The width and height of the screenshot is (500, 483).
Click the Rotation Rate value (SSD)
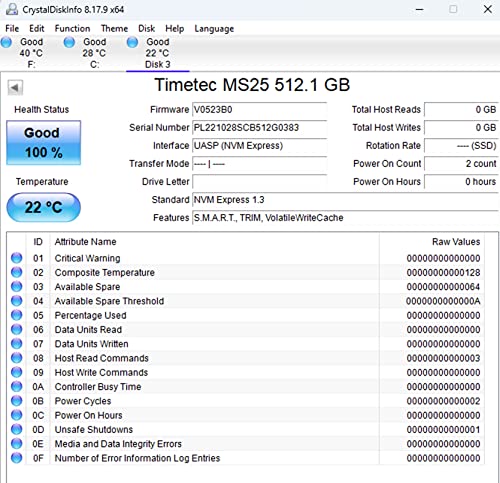click(x=461, y=146)
